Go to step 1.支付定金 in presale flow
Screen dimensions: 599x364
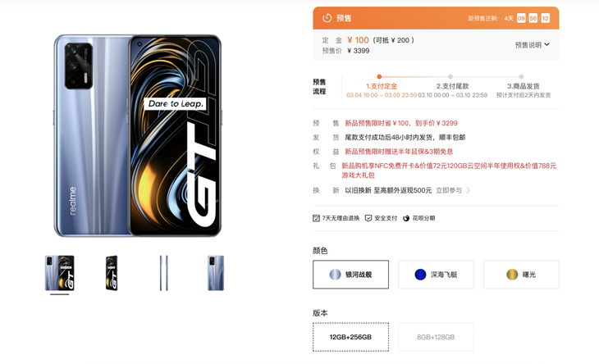click(x=382, y=86)
